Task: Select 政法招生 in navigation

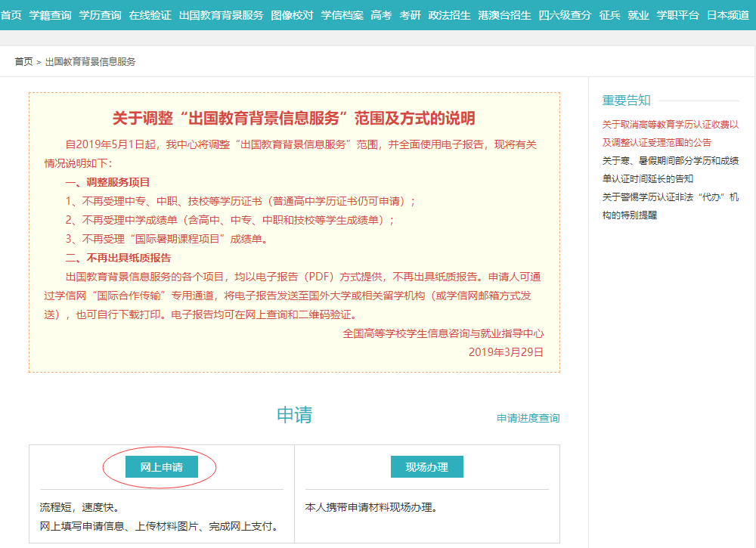Action: tap(449, 15)
